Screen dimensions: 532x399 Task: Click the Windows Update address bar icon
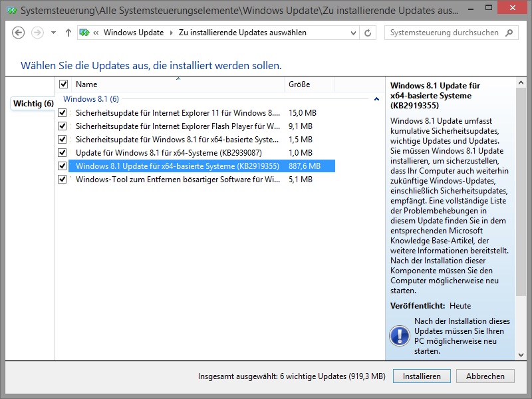point(84,33)
